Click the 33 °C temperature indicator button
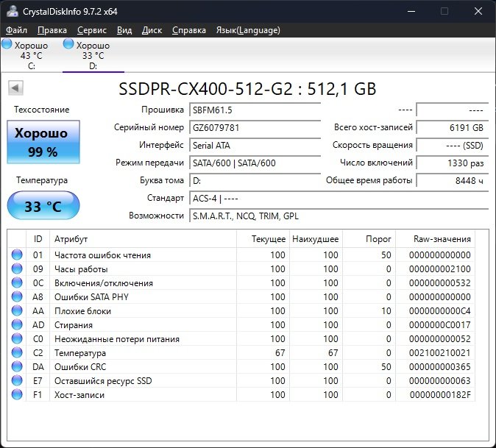 [41, 206]
